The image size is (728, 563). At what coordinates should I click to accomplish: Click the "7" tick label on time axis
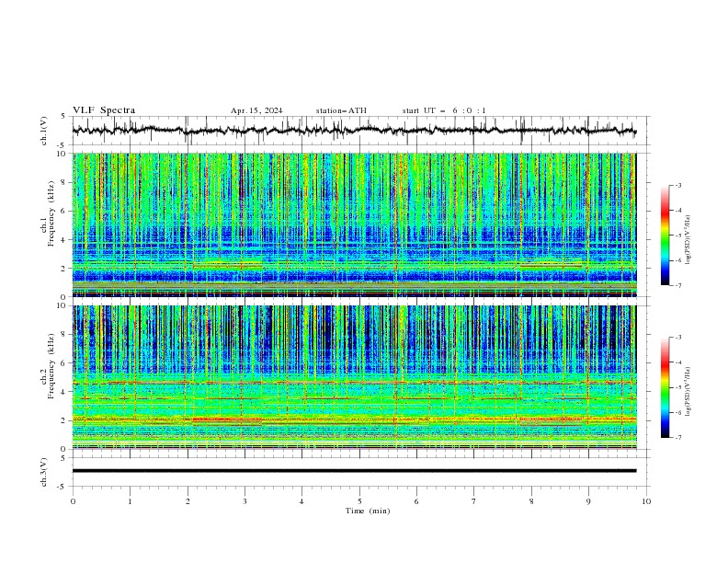click(x=474, y=501)
